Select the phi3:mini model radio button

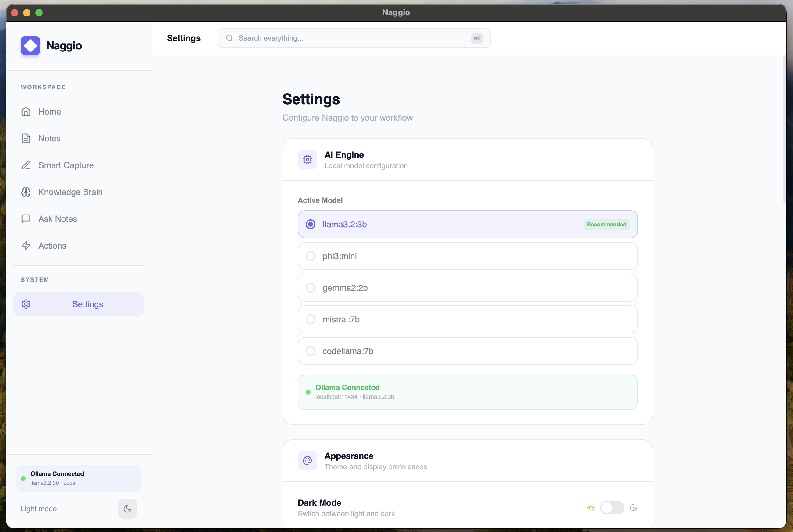tap(311, 256)
